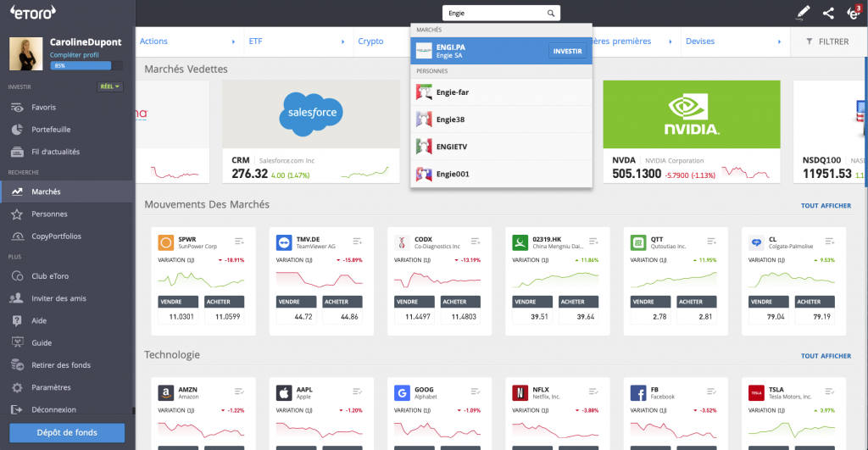Expand Matières premières category arrow

click(670, 42)
